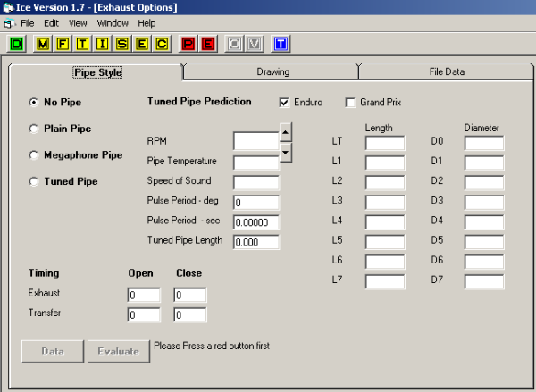Switch to the Drawing tab
The width and height of the screenshot is (536, 392).
[272, 71]
